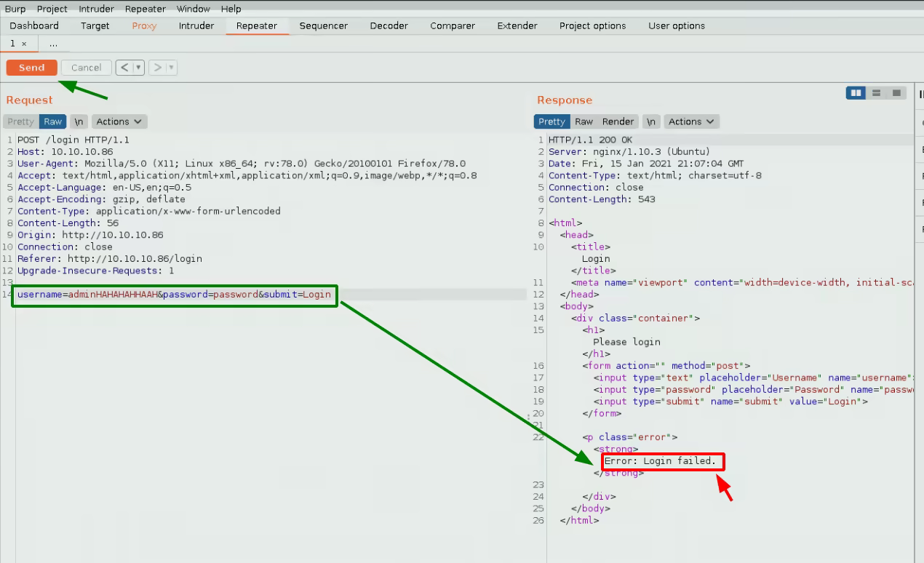This screenshot has height=563, width=924.
Task: Close Repeater tab 1 with its x icon
Action: point(24,44)
